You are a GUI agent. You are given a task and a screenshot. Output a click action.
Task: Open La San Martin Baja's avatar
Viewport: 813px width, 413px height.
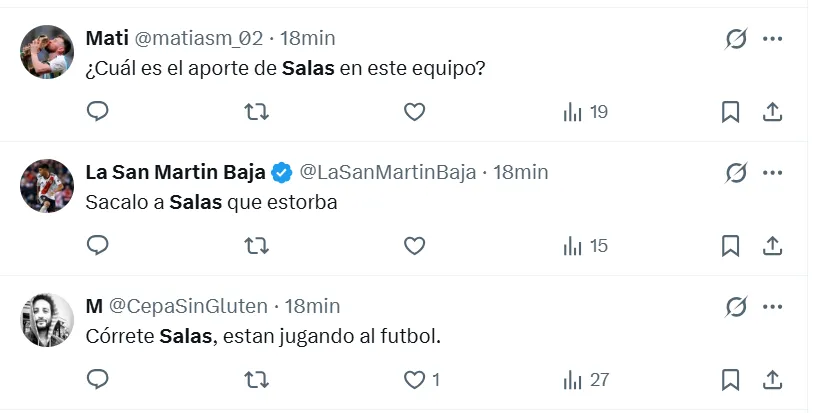click(x=47, y=185)
